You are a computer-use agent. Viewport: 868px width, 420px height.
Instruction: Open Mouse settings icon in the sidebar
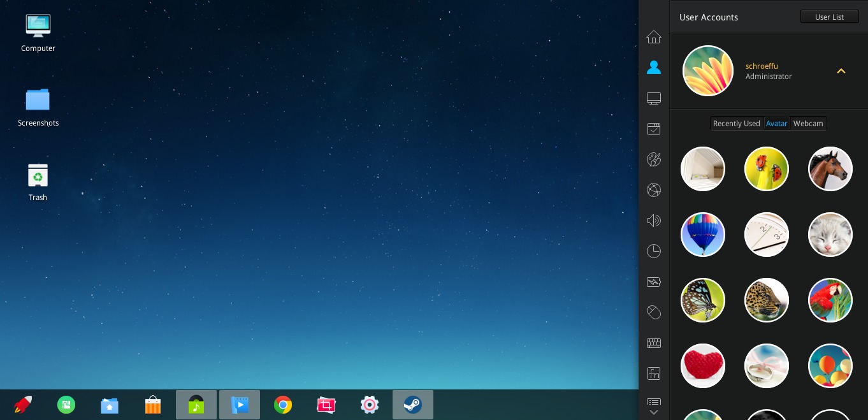click(654, 312)
